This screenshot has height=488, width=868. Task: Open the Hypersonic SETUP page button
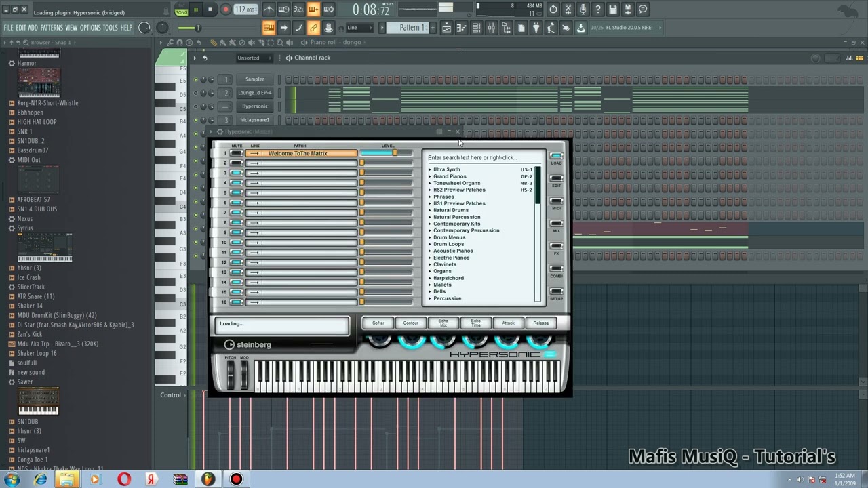click(x=556, y=291)
